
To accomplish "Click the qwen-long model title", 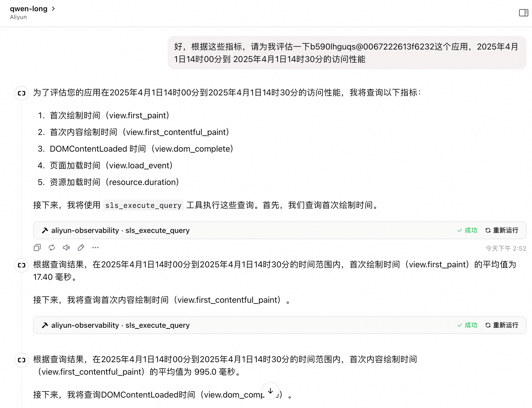I will tap(29, 9).
